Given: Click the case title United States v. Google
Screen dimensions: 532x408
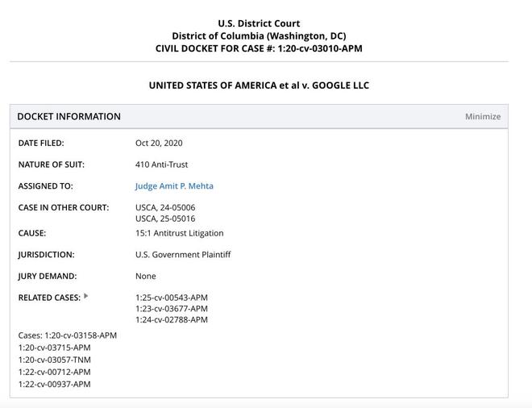Looking at the screenshot, I should click(x=259, y=85).
